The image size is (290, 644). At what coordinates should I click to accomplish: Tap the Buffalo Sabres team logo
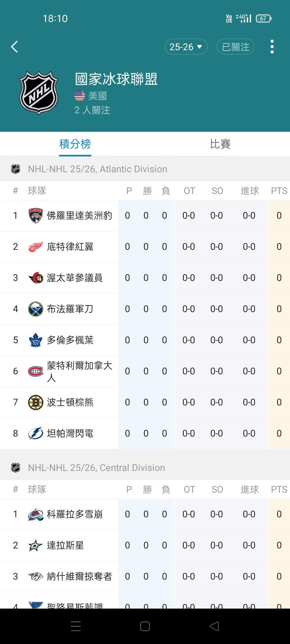(x=35, y=309)
